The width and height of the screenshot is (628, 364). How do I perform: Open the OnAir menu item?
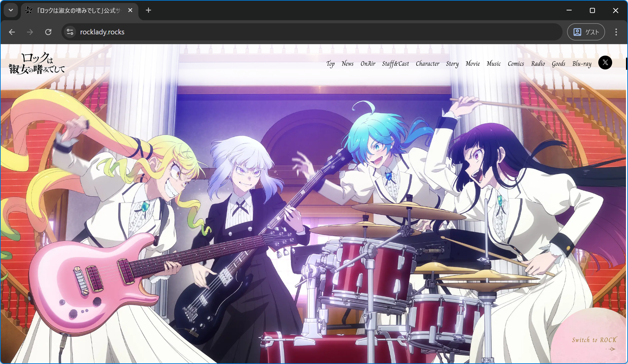coord(368,64)
